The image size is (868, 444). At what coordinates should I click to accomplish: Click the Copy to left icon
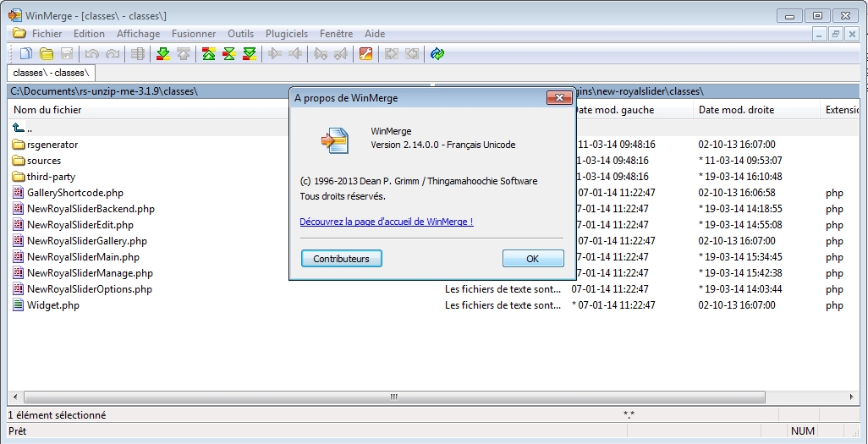pos(295,53)
